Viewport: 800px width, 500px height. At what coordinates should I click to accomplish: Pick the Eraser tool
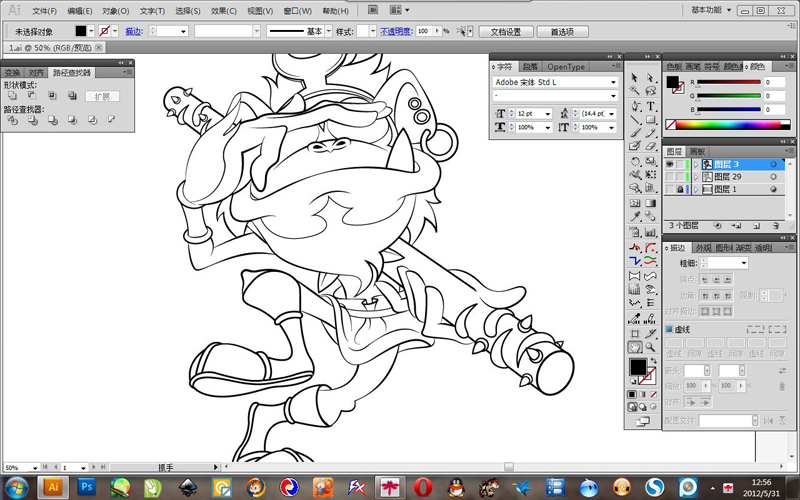coord(651,146)
